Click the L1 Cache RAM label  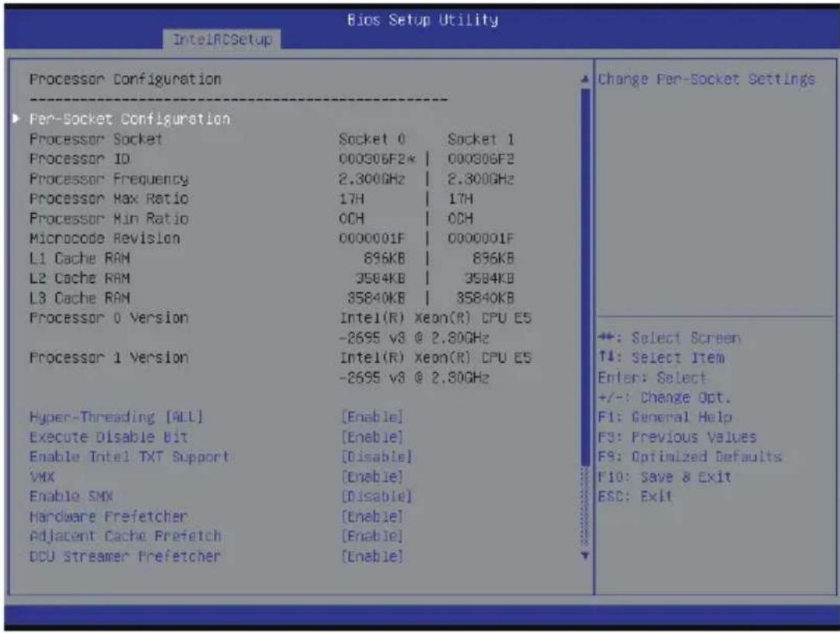click(x=80, y=258)
